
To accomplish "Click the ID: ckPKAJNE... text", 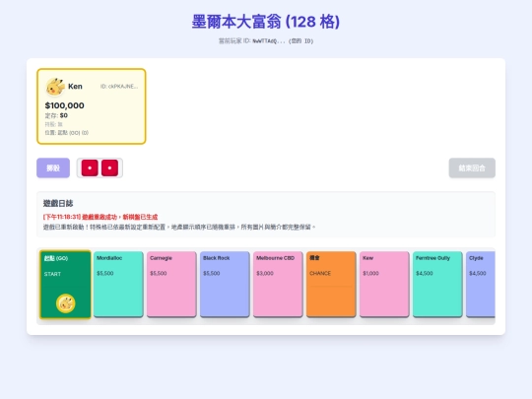I will click(119, 87).
